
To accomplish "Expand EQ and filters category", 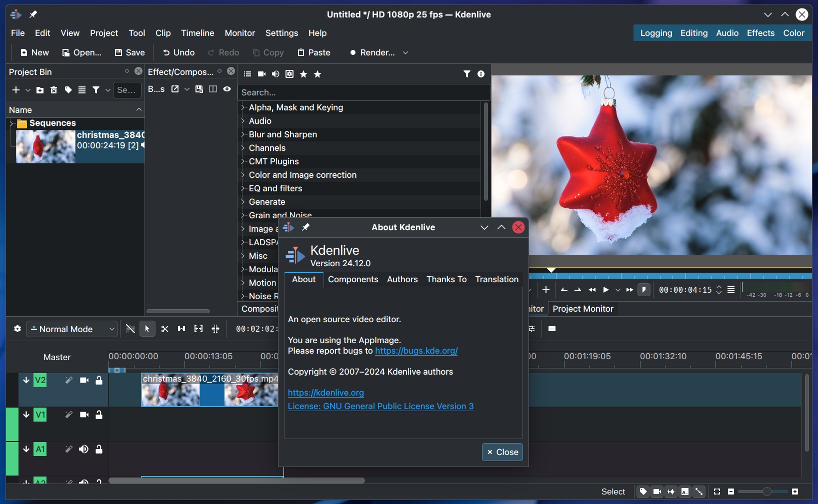I will point(243,188).
